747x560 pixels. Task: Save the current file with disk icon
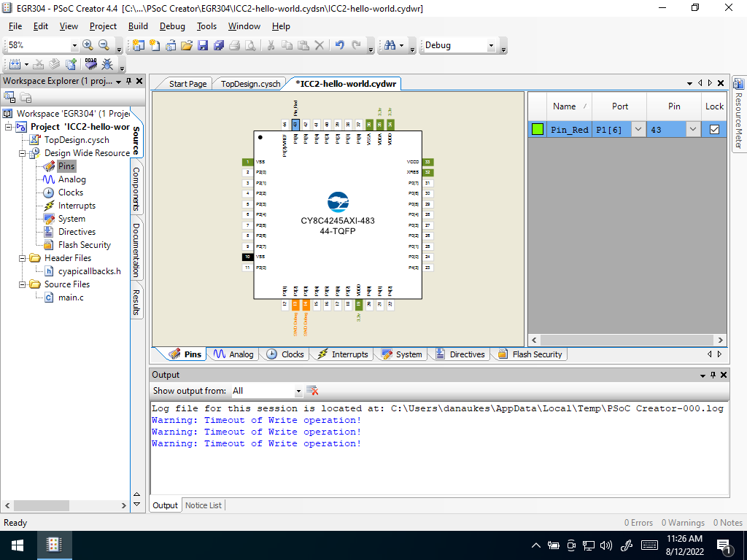click(203, 45)
